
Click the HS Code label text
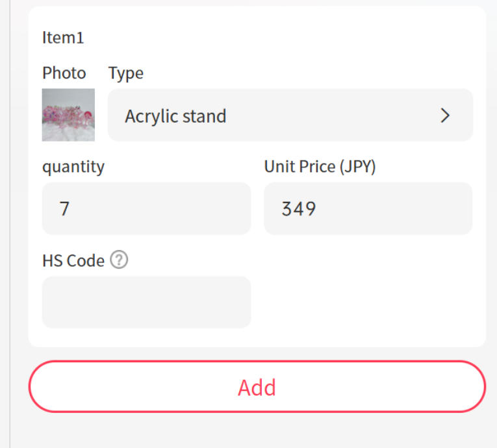(73, 260)
